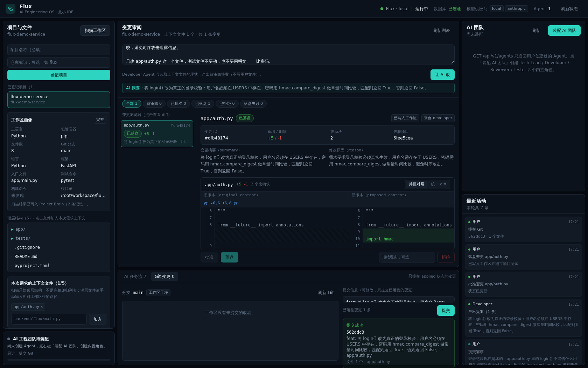The width and height of the screenshot is (588, 368).
Task: Click the diff hunk header @@ -6,6 +6,8 @@
Action: click(221, 203)
